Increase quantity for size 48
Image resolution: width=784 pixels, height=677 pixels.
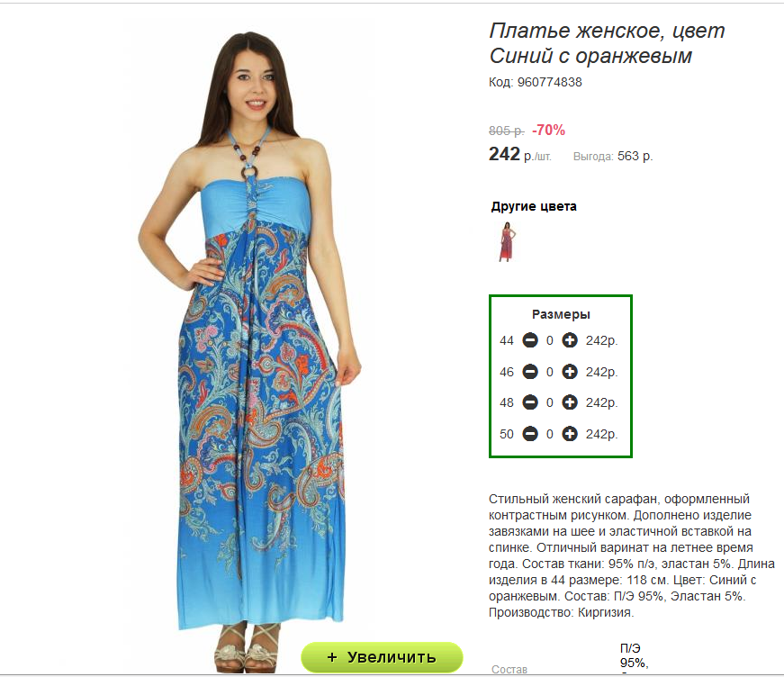click(x=570, y=402)
